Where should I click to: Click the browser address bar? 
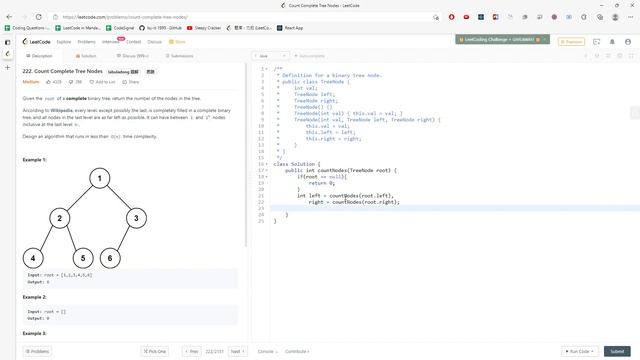[x=245, y=17]
